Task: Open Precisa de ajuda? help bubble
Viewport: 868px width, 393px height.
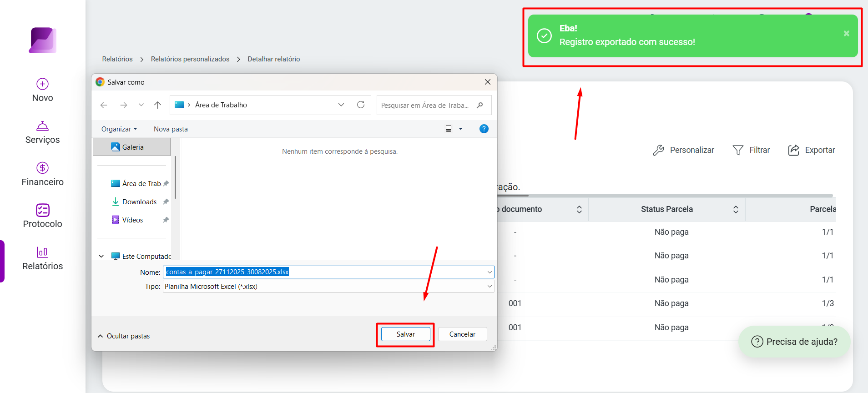Action: [x=794, y=342]
